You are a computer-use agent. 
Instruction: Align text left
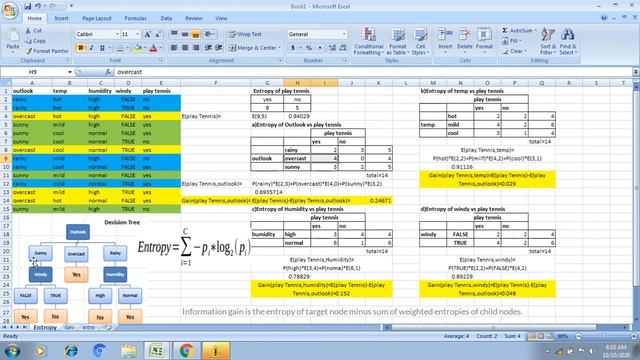click(174, 48)
